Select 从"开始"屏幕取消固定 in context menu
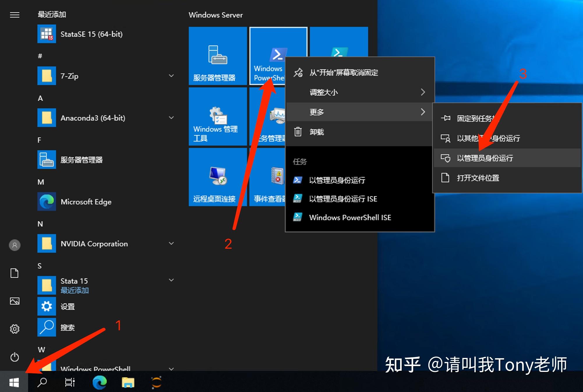This screenshot has height=392, width=583. pyautogui.click(x=360, y=73)
